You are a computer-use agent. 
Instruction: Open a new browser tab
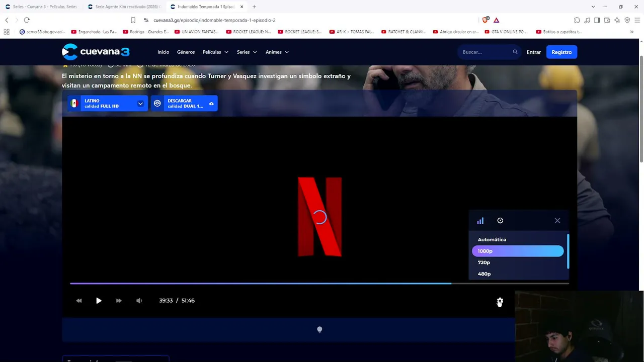(254, 7)
